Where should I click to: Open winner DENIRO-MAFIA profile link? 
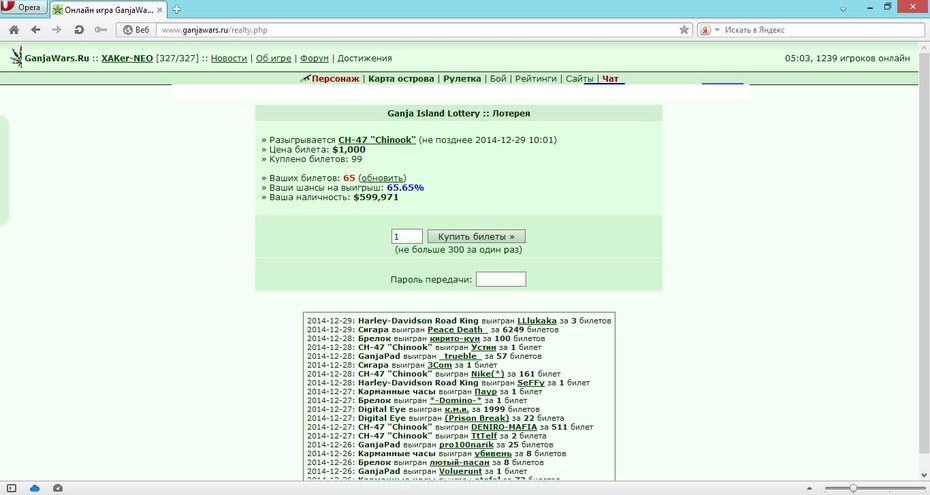(504, 427)
